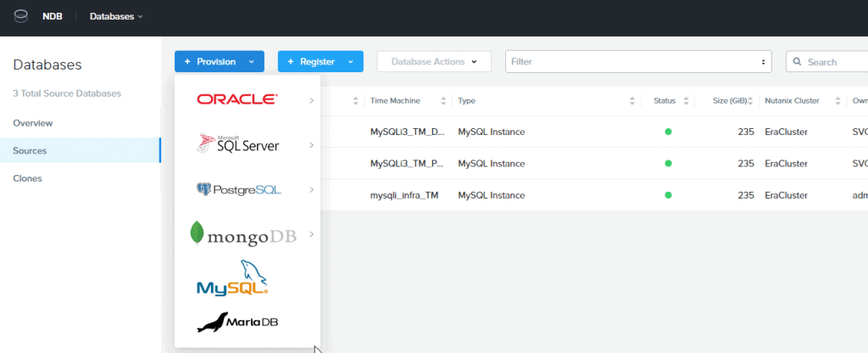Expand the Database Actions dropdown
Screen dimensions: 868x353
[434, 62]
